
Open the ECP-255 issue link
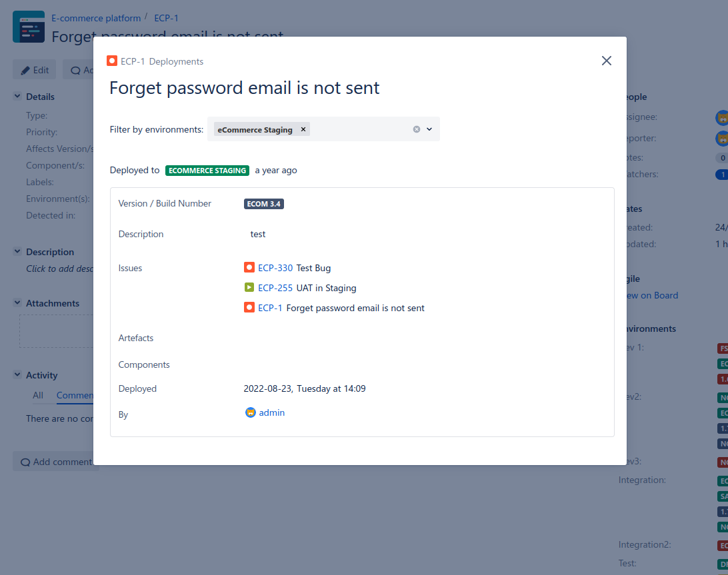pos(275,288)
